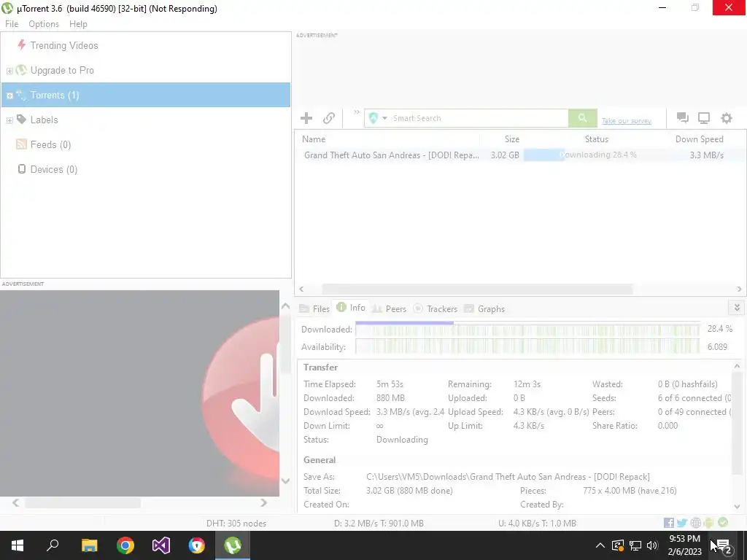Switch to the Trackers tab

click(436, 309)
